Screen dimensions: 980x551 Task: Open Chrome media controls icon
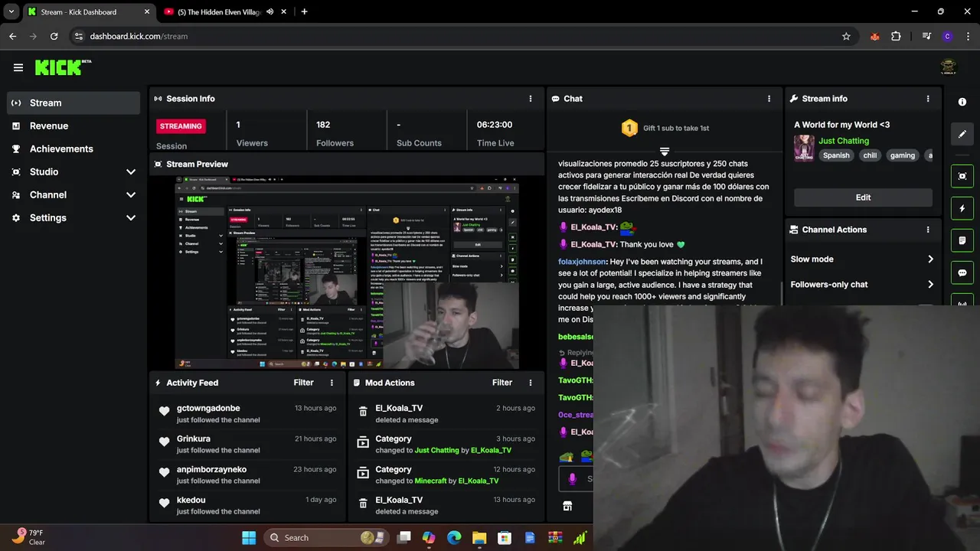[x=926, y=36]
